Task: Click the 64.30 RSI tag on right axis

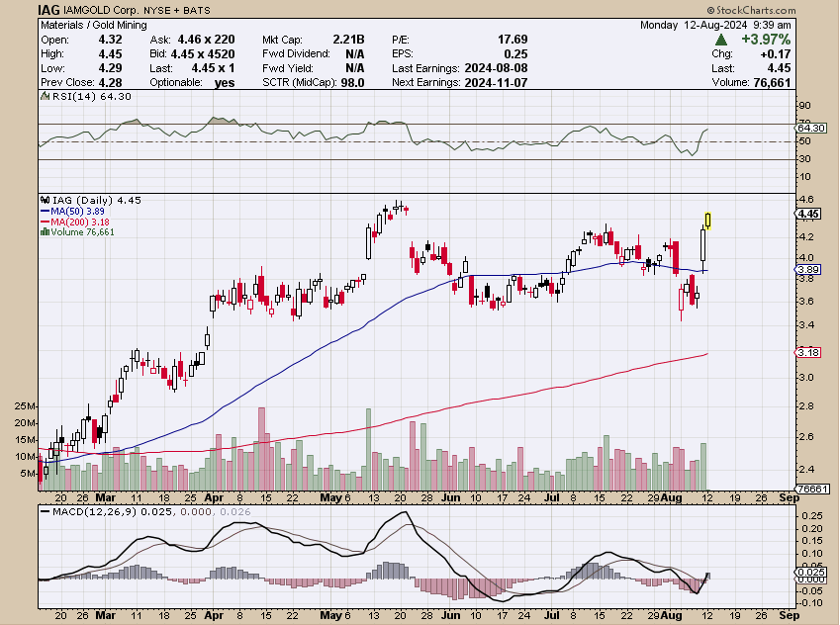Action: point(811,128)
